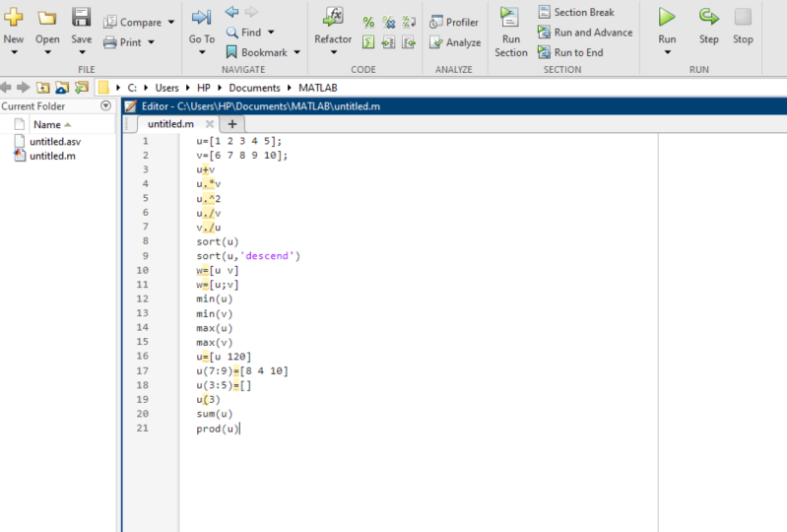
Task: Click Run to End
Action: [x=570, y=52]
